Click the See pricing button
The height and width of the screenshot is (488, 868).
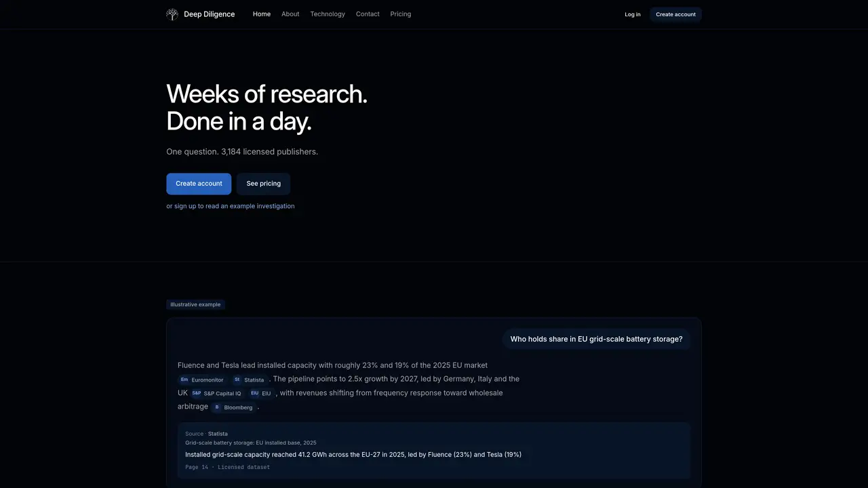coord(263,184)
